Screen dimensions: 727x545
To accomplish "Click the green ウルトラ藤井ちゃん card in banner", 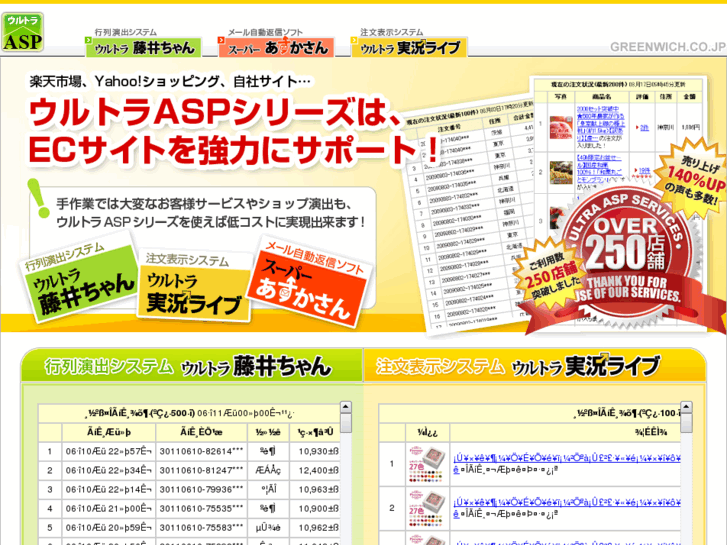I will coord(80,282).
